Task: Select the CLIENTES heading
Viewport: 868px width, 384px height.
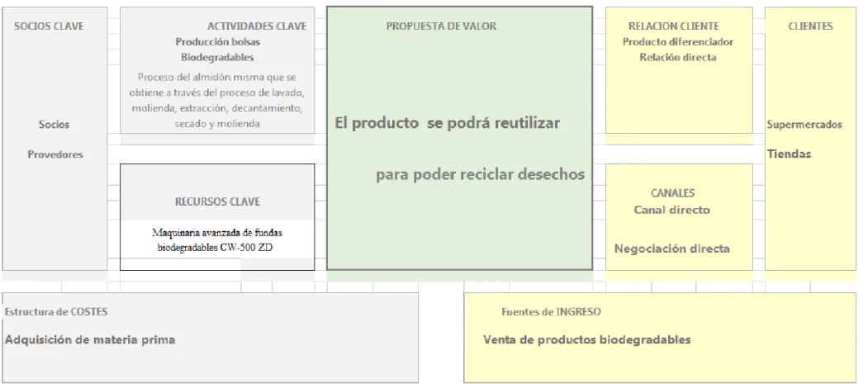Action: pos(810,26)
